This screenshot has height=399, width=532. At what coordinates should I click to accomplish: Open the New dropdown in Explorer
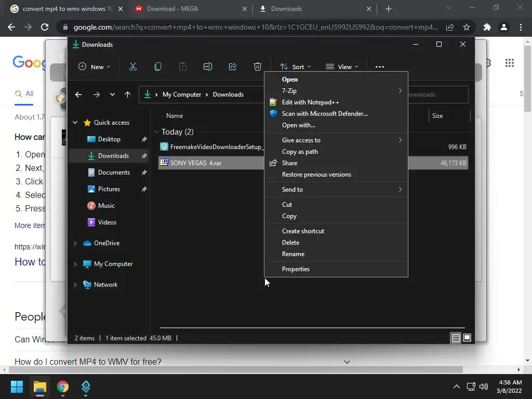pos(95,67)
